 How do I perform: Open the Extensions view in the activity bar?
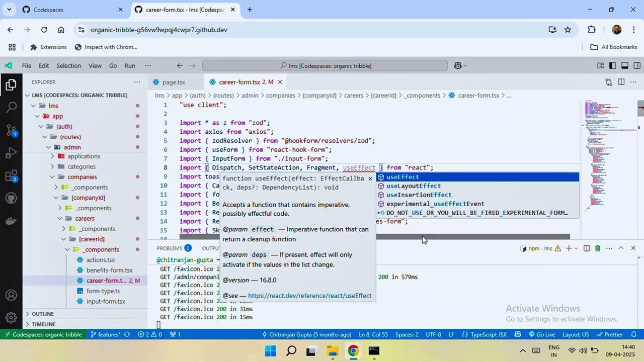(x=11, y=176)
